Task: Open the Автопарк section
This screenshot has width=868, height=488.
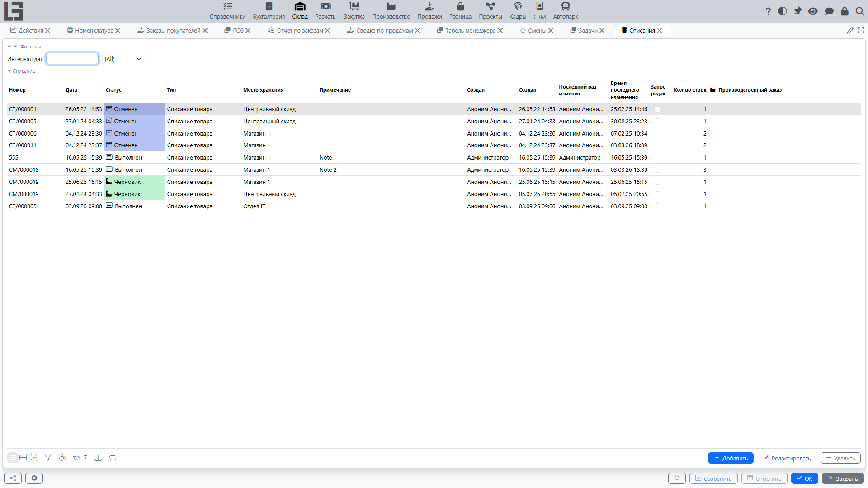Action: tap(566, 11)
